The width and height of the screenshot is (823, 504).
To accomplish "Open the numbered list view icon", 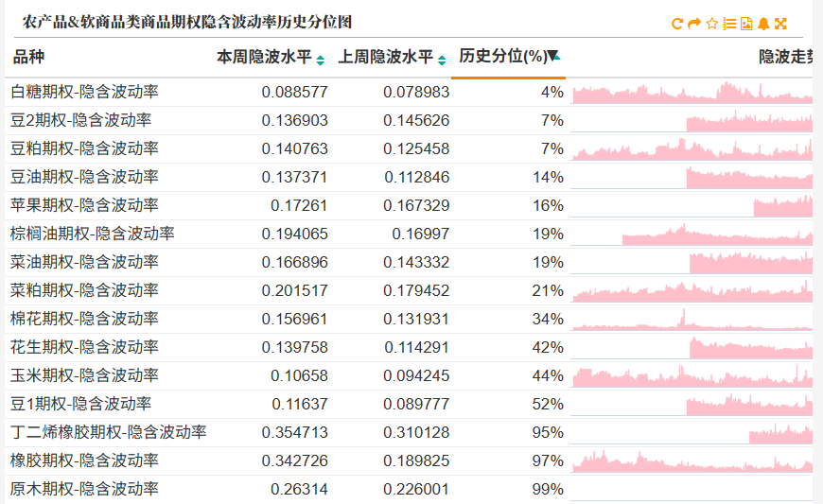I will click(729, 24).
